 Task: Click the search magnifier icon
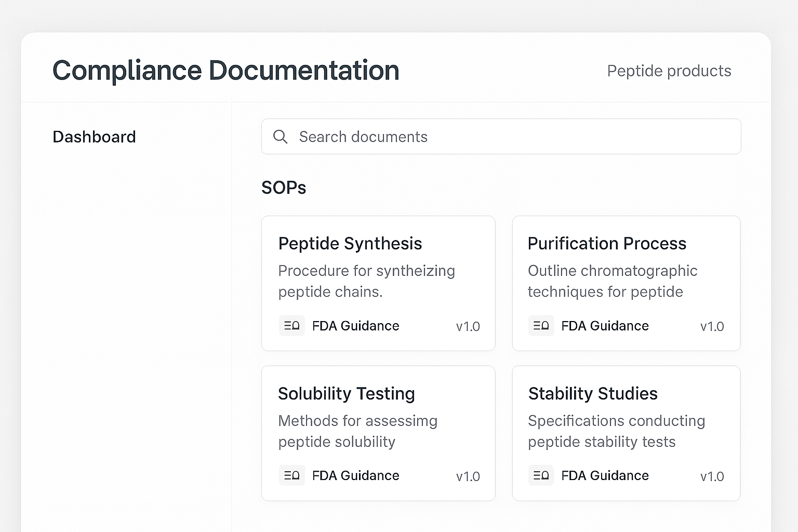[x=280, y=137]
